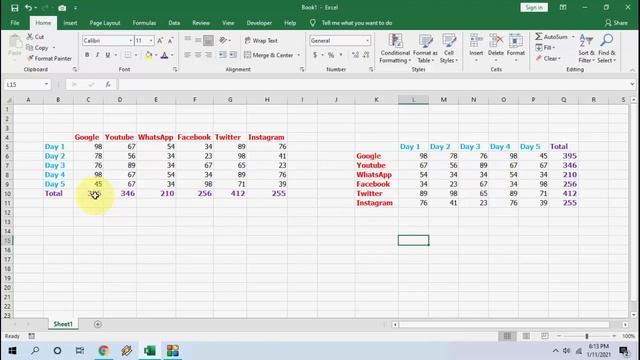Increase font size with the larger A icon
640x360 pixels.
point(160,40)
